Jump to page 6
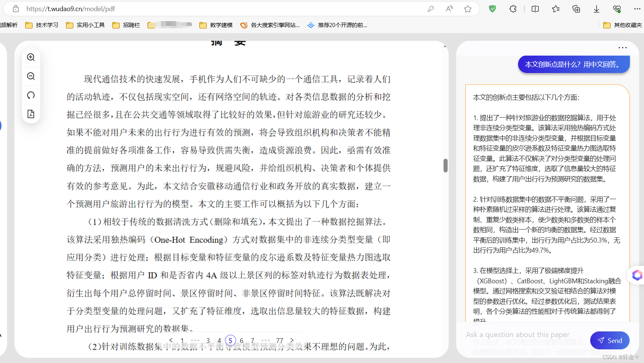Viewport: 644px width, 363px height. (x=242, y=340)
